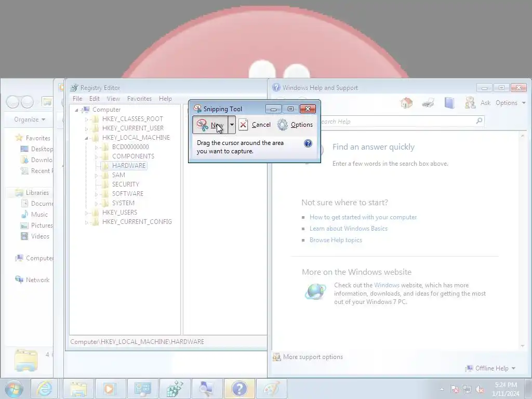The width and height of the screenshot is (532, 399).
Task: Open the File menu in Registry Editor
Action: point(77,99)
